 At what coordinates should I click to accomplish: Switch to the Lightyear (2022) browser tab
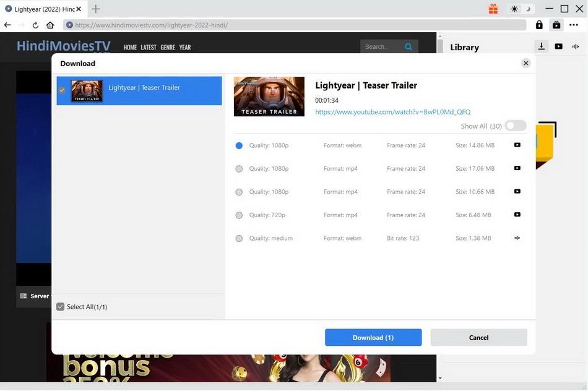coord(43,9)
